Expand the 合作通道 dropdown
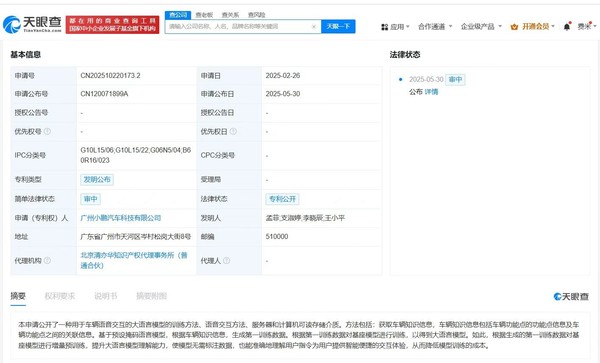 pyautogui.click(x=435, y=27)
